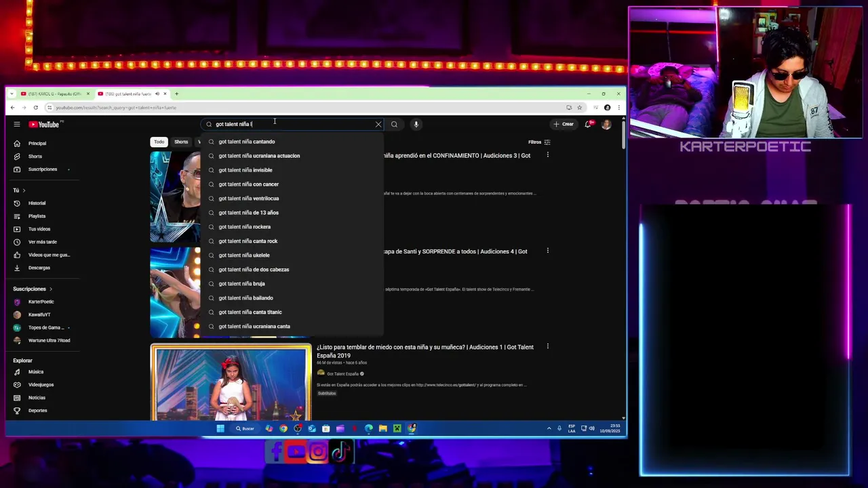Open Videojuegos in Explorar
The image size is (868, 488).
tap(41, 384)
